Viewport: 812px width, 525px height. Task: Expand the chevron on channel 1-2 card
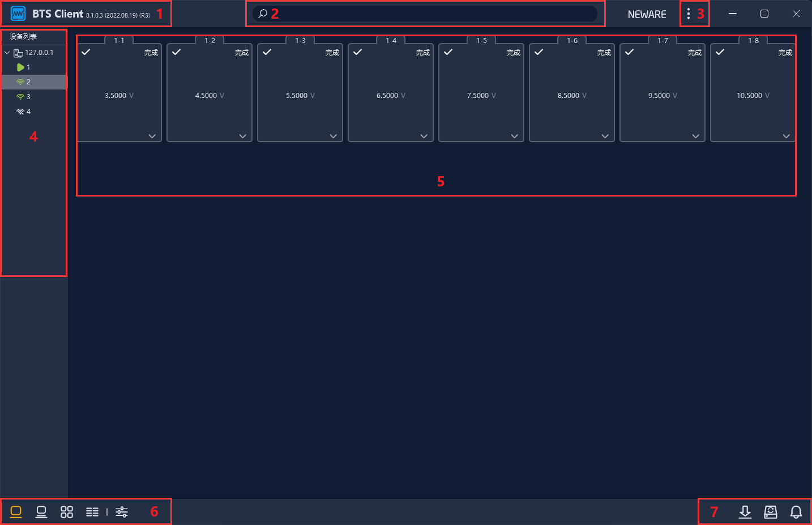point(242,136)
